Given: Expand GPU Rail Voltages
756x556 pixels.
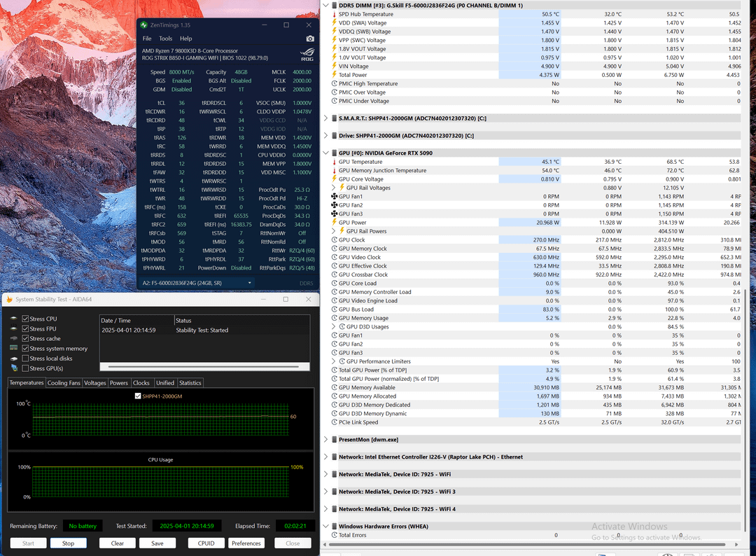Looking at the screenshot, I should pos(334,188).
